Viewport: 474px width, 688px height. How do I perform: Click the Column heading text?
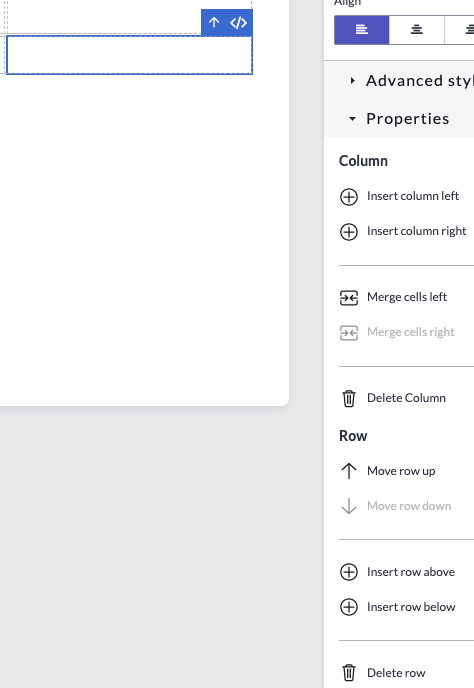[363, 161]
